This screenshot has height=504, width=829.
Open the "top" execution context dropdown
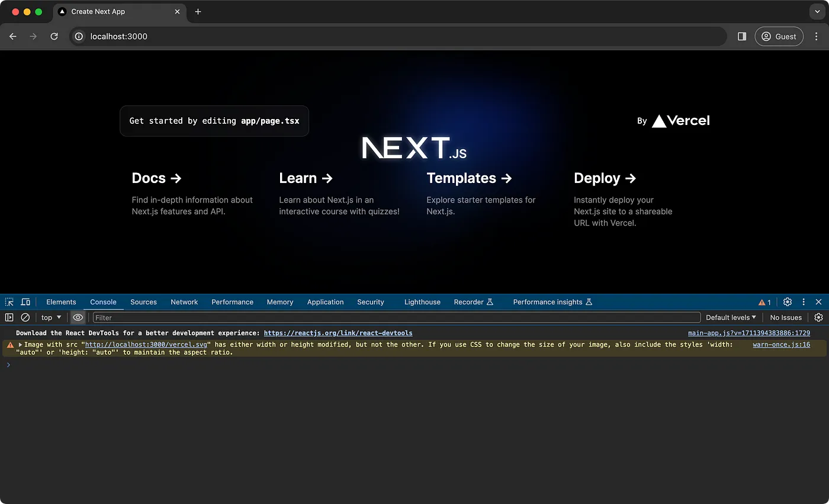click(50, 317)
